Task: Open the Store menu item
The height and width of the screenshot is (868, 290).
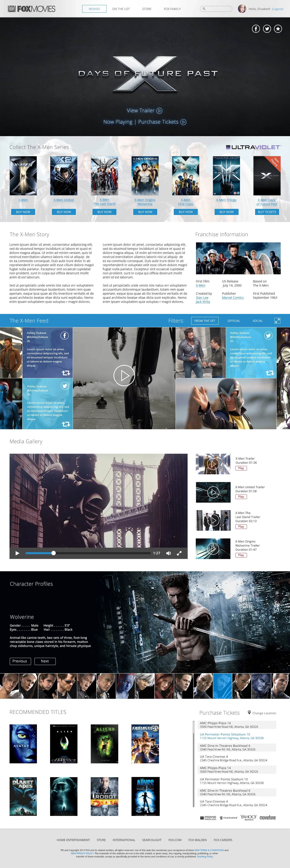Action: (x=147, y=9)
